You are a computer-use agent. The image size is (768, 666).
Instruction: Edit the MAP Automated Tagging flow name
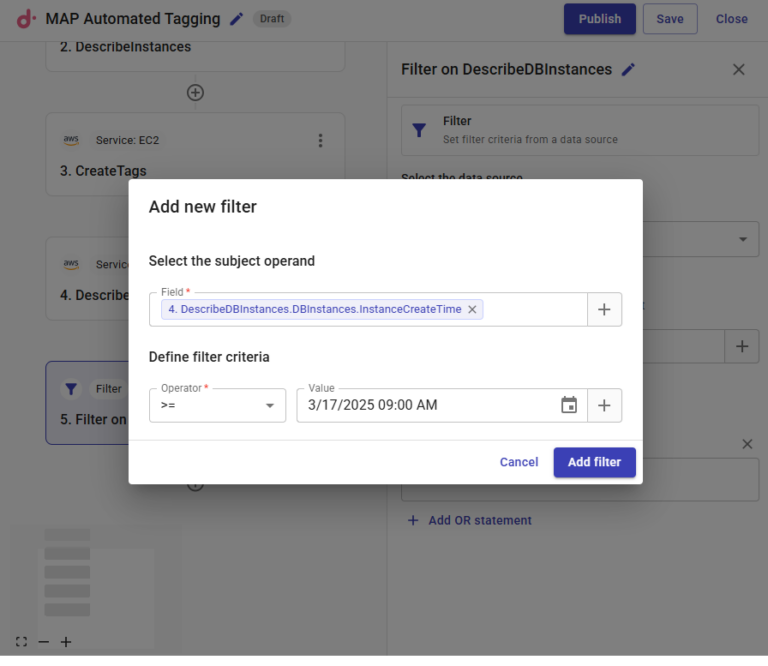click(x=236, y=19)
